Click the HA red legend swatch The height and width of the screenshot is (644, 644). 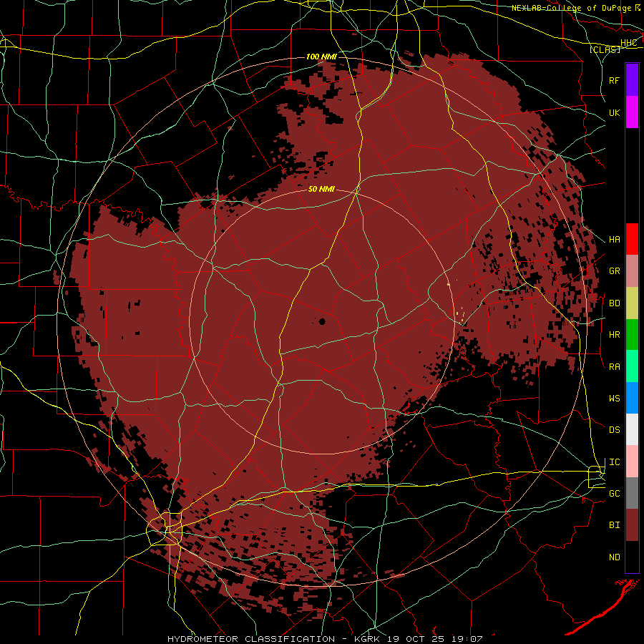click(632, 239)
